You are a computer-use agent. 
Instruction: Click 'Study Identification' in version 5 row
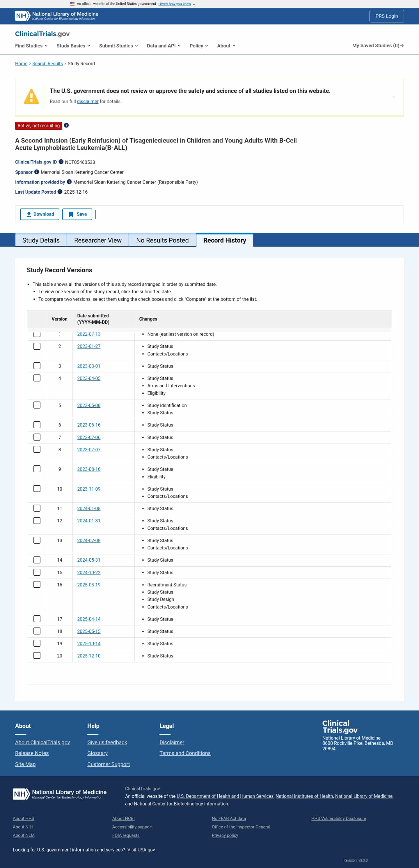point(167,405)
